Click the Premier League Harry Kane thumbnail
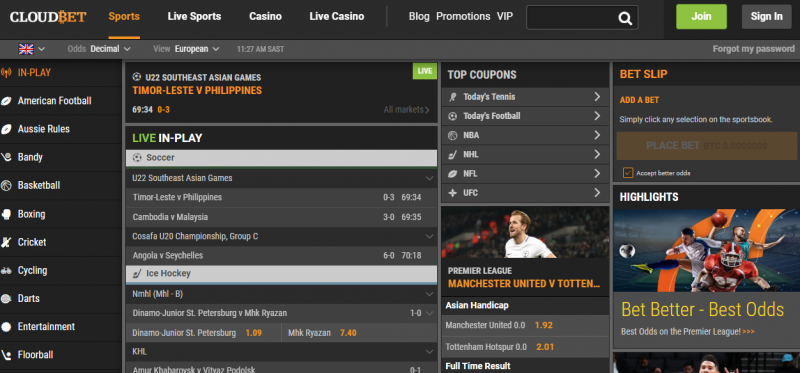This screenshot has height=373, width=800. 525,232
